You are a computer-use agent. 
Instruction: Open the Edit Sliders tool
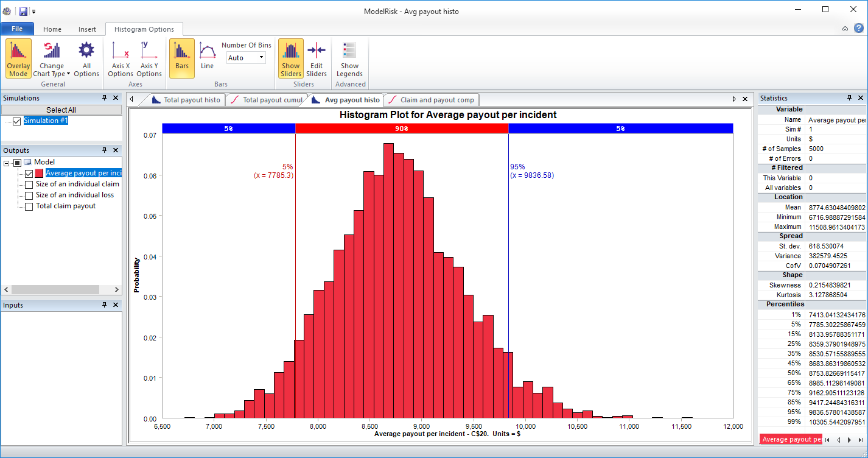pyautogui.click(x=316, y=58)
